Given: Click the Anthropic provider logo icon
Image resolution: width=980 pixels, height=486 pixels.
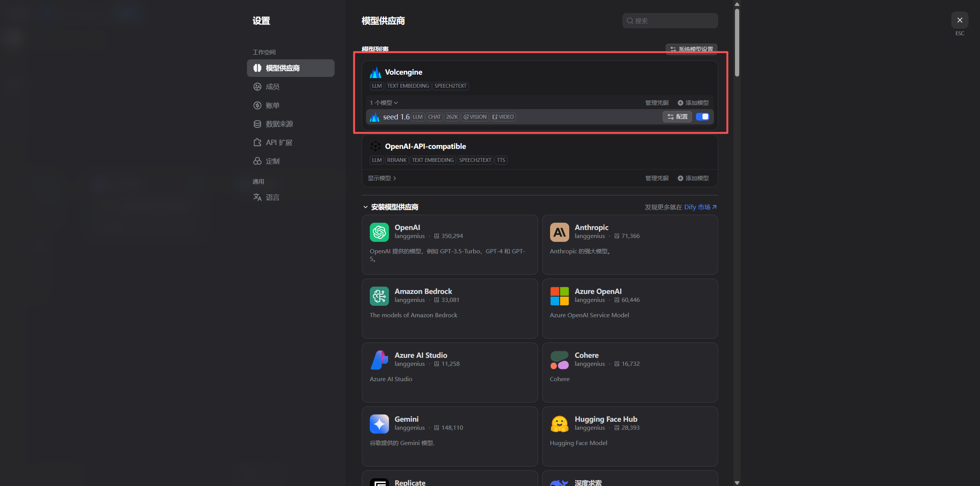Looking at the screenshot, I should click(559, 232).
